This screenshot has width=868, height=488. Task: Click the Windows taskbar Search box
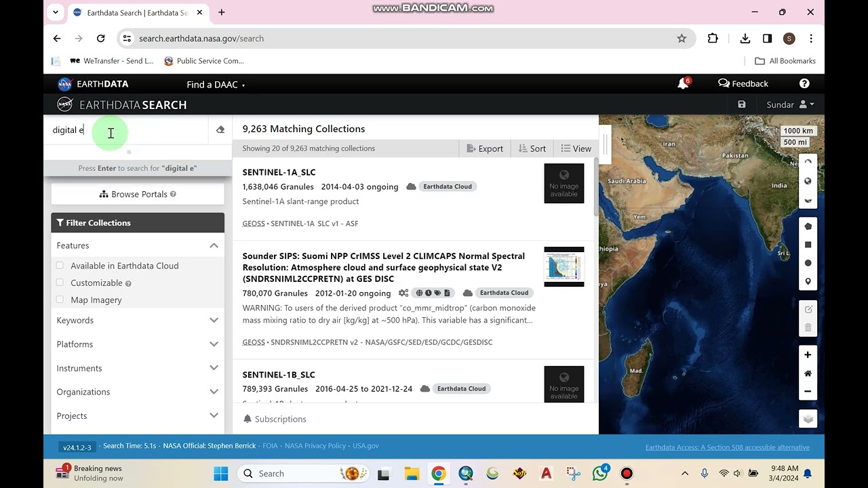tap(302, 474)
